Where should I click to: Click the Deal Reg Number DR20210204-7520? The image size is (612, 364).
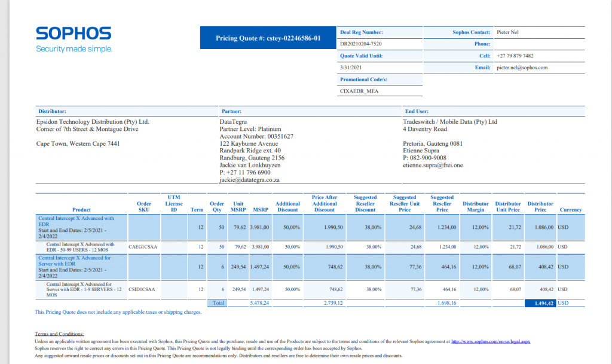[361, 44]
